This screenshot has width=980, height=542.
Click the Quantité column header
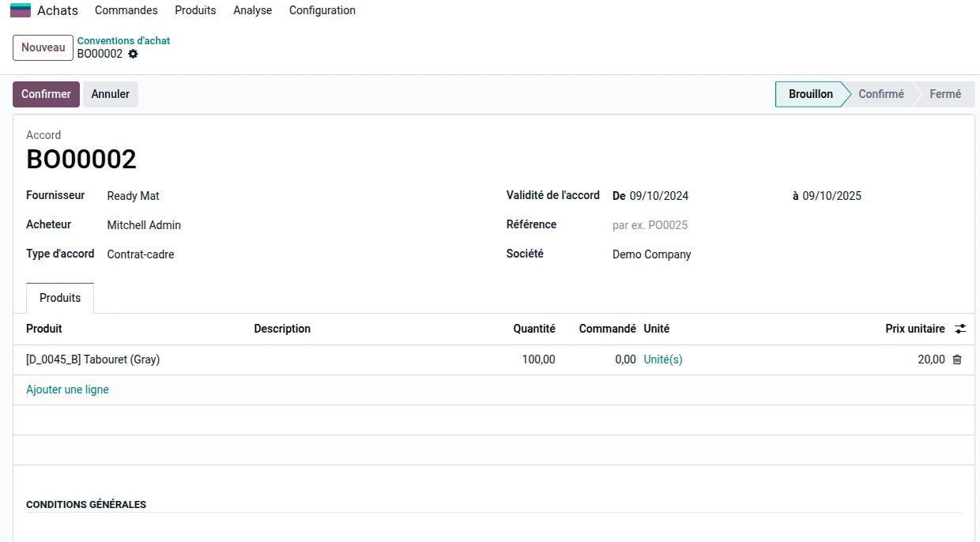click(534, 329)
